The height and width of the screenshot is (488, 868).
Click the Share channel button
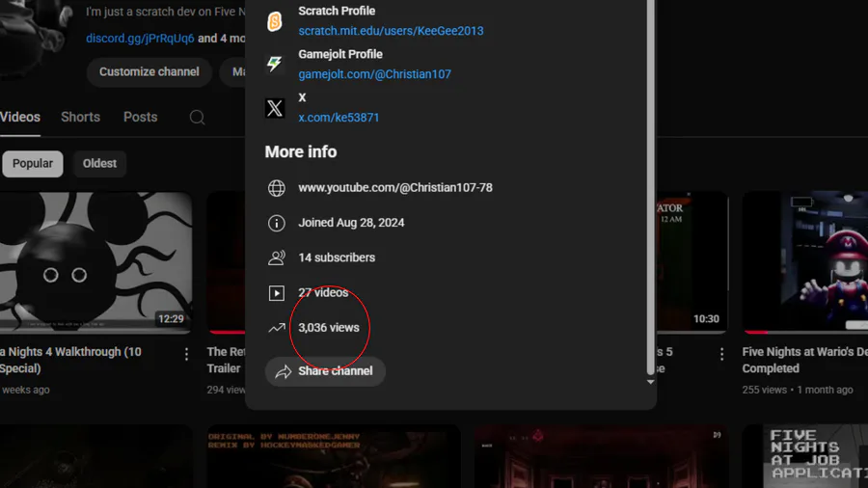coord(325,371)
